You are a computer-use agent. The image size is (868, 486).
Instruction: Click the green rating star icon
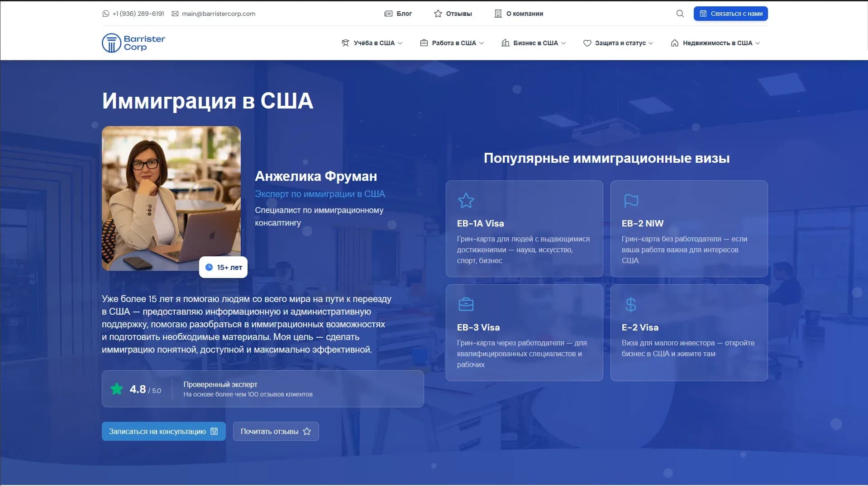(x=117, y=389)
